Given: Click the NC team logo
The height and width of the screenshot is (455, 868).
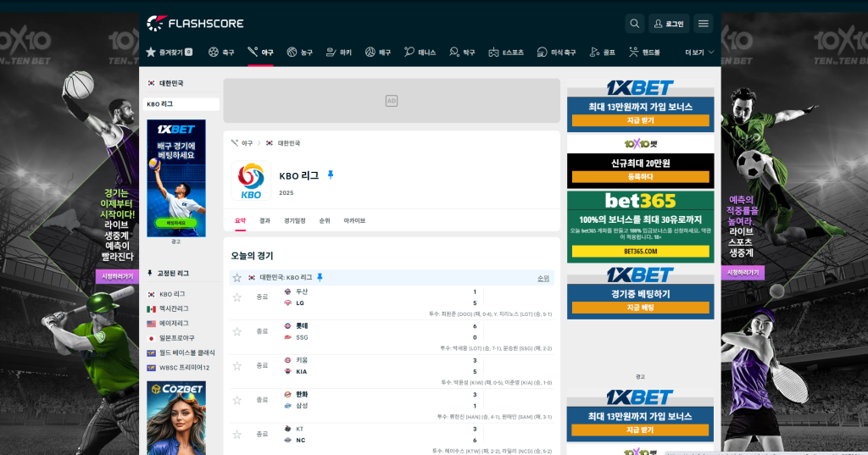Looking at the screenshot, I should pyautogui.click(x=288, y=440).
